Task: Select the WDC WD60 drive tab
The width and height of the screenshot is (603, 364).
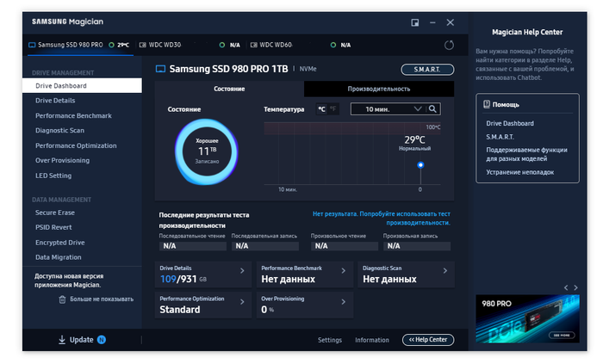Action: coord(301,45)
